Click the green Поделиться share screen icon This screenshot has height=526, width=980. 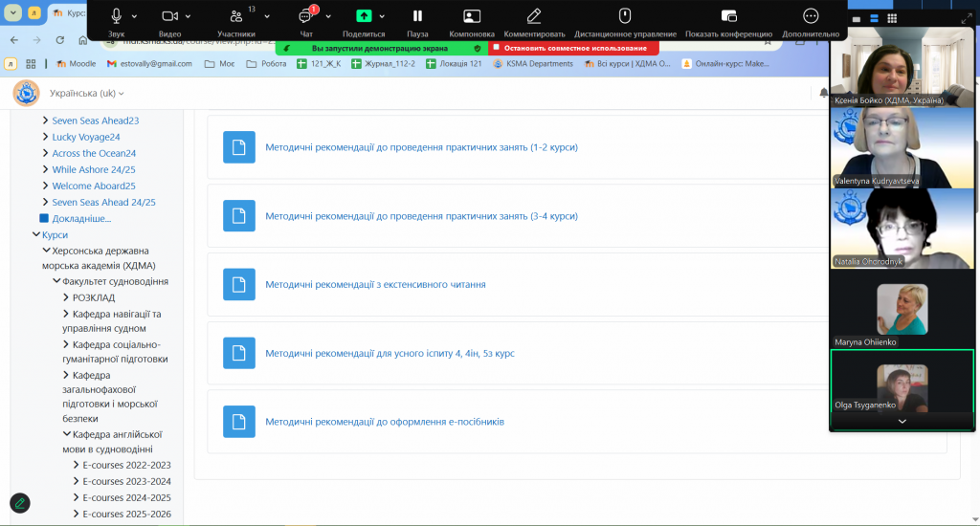[x=364, y=16]
